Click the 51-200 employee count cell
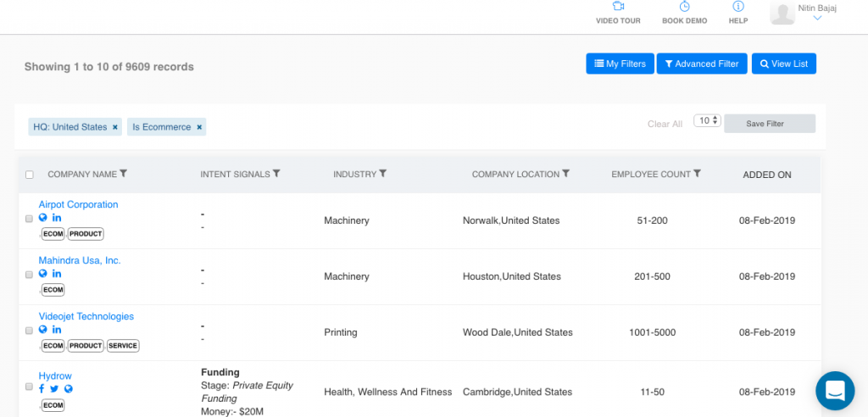The width and height of the screenshot is (868, 417). click(652, 220)
